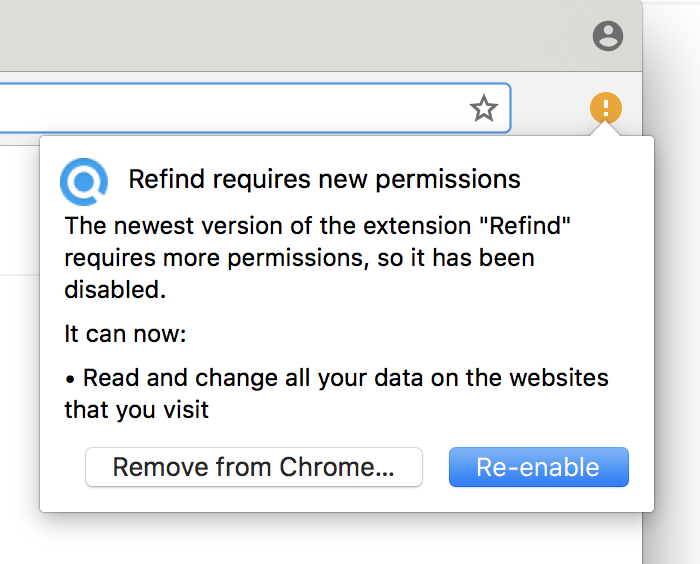700x564 pixels.
Task: Click the page content area left of popup
Action: (18, 400)
